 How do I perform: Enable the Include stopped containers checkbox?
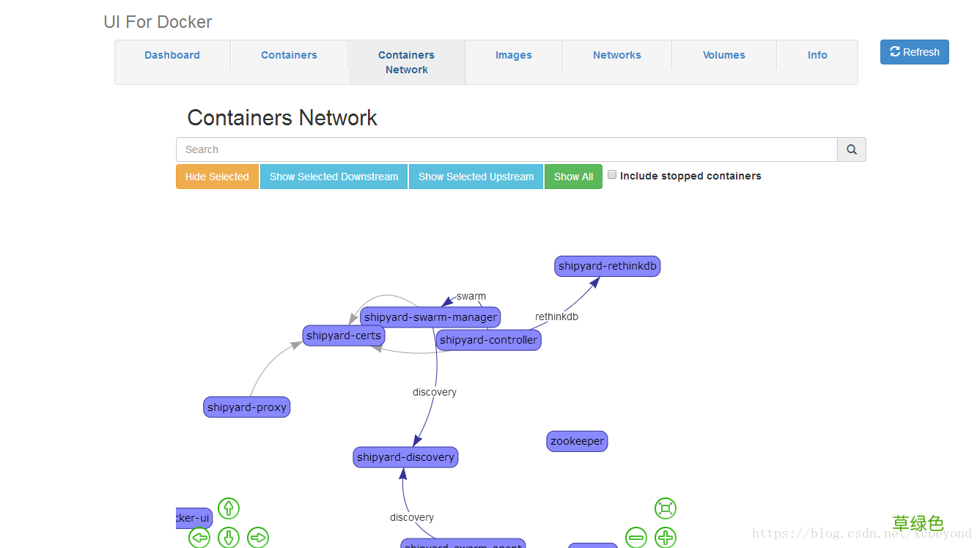[612, 174]
